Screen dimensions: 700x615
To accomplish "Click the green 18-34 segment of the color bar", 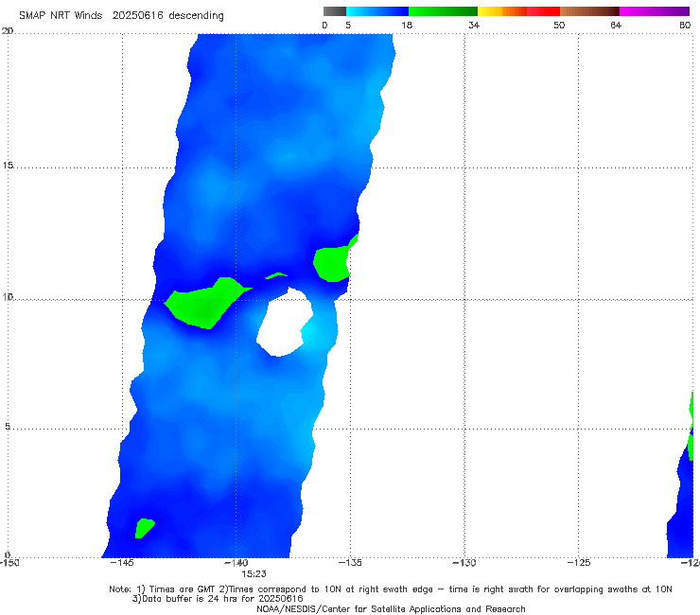I will 443,11.
